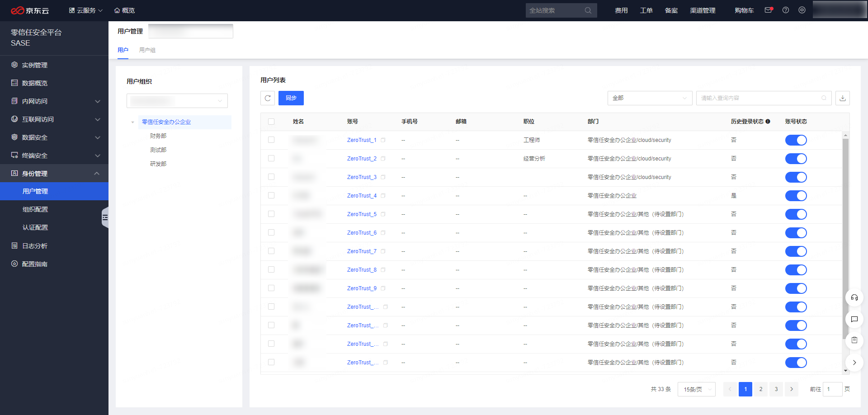Select all users with header checkbox
The height and width of the screenshot is (415, 868).
click(x=271, y=122)
